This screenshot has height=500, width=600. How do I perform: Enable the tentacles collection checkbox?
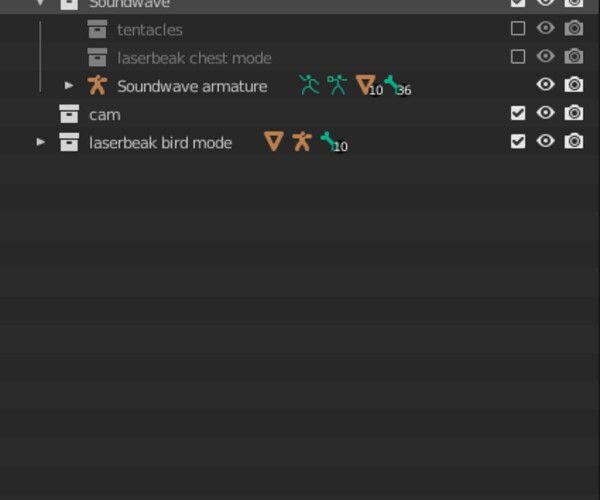[518, 29]
